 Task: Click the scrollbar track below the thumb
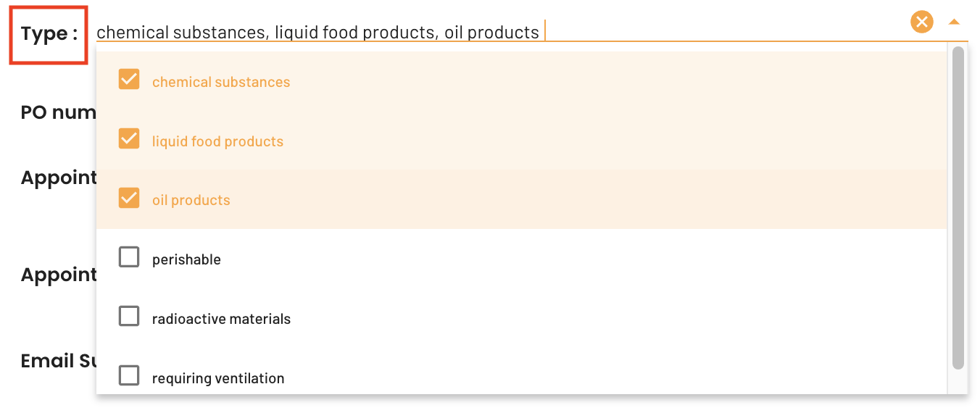pyautogui.click(x=958, y=383)
